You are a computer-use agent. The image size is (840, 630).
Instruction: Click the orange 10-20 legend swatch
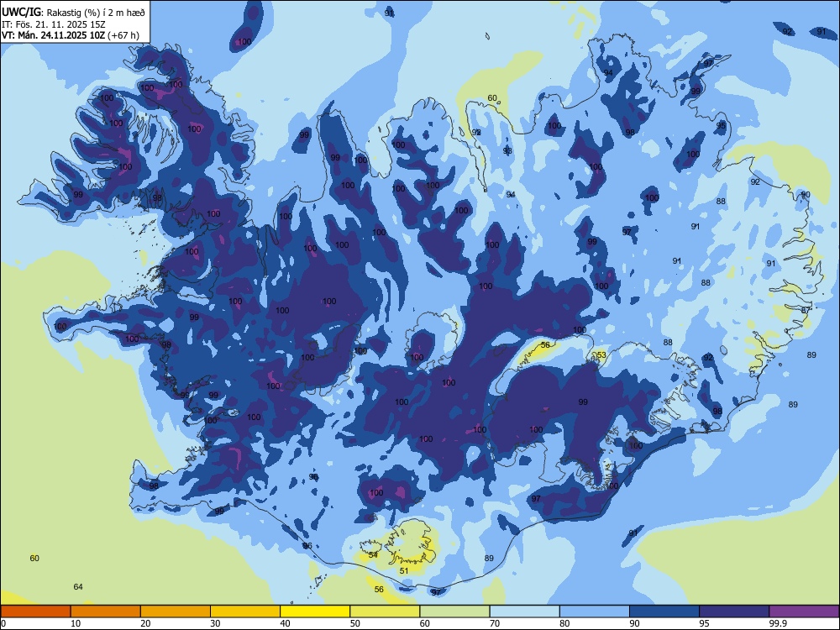coord(106,612)
